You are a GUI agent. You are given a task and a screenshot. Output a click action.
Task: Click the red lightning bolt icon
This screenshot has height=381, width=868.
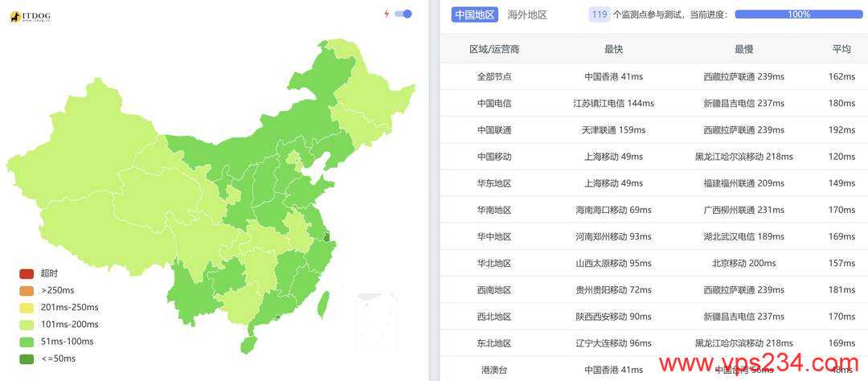pyautogui.click(x=387, y=14)
